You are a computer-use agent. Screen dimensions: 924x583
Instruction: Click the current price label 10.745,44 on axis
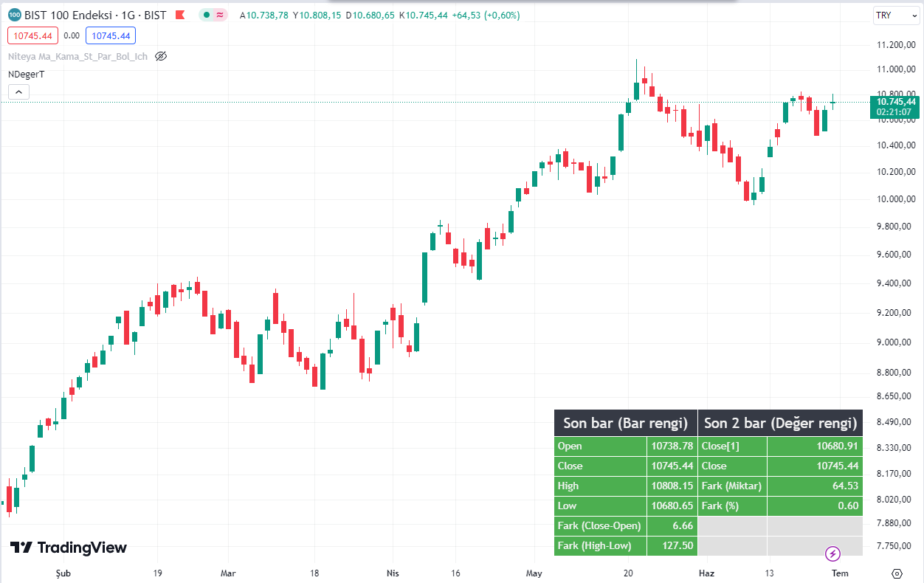tap(894, 102)
